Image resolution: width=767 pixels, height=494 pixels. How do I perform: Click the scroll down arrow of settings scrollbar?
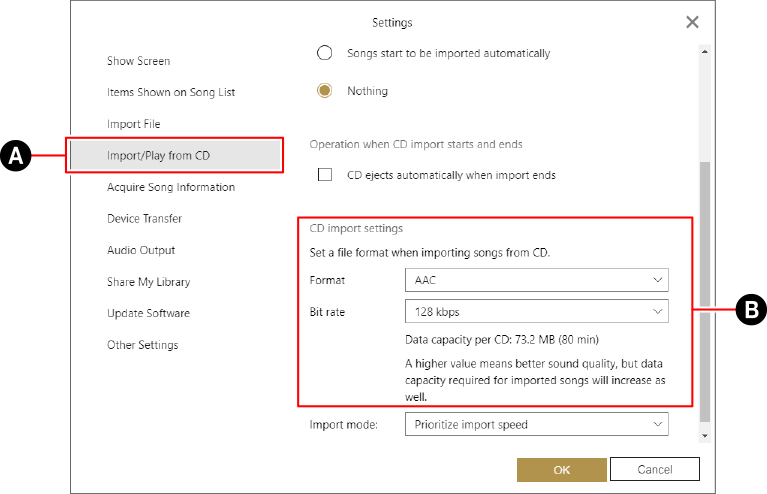[x=705, y=436]
